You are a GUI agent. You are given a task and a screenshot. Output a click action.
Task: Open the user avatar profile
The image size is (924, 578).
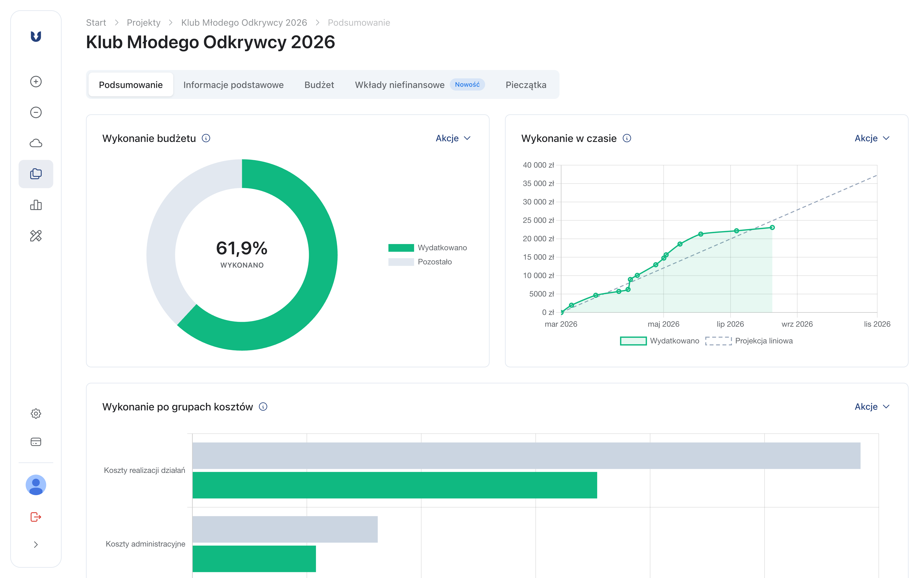pos(36,485)
